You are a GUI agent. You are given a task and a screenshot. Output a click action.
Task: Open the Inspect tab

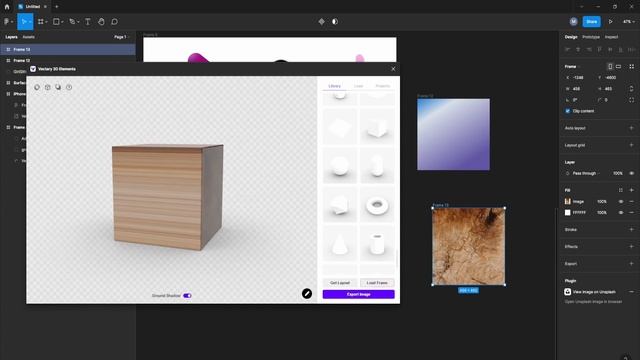(x=611, y=37)
